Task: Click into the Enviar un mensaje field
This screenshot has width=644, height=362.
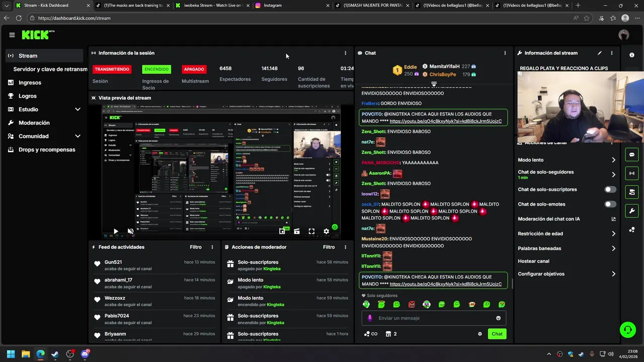Action: click(434, 318)
